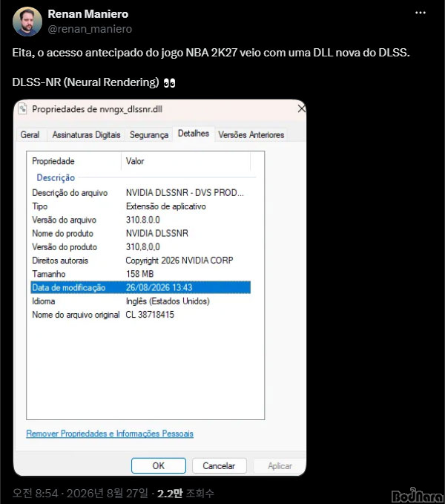
Task: Select the highlighted Data de modificação row
Action: coord(141,287)
